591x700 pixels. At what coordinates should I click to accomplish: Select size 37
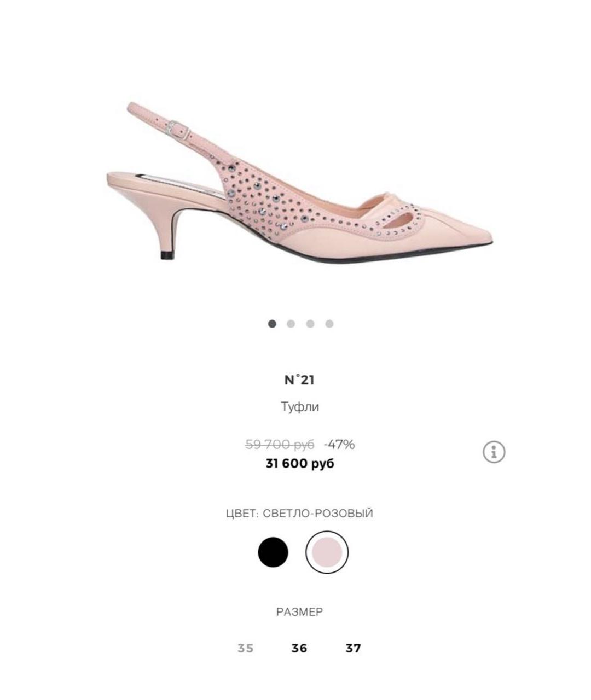[353, 648]
